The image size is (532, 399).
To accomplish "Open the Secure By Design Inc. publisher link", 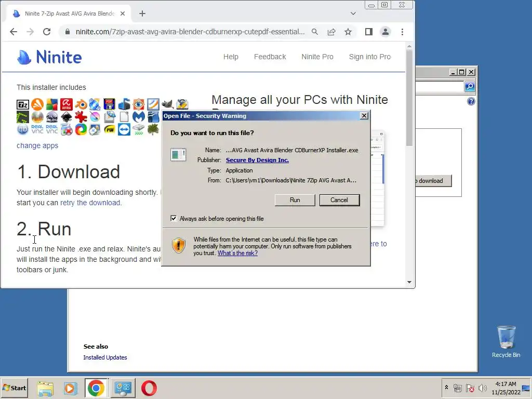I will click(257, 160).
